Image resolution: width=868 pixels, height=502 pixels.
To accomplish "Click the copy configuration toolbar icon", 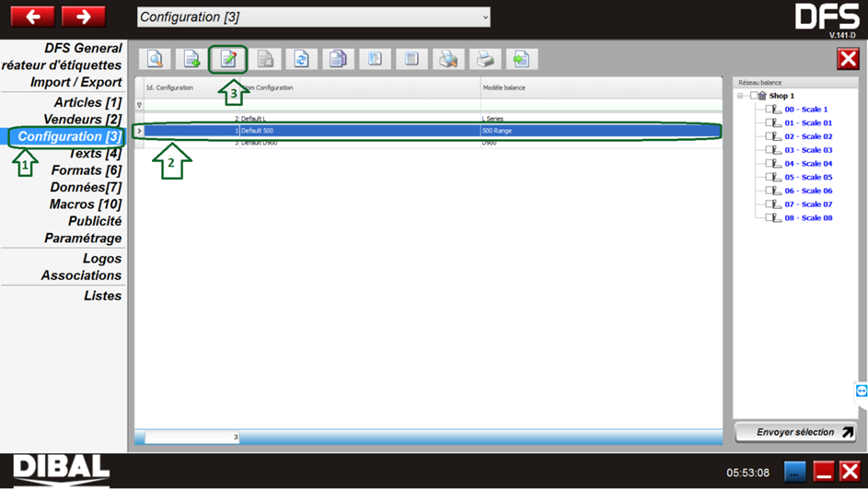I will tap(338, 59).
